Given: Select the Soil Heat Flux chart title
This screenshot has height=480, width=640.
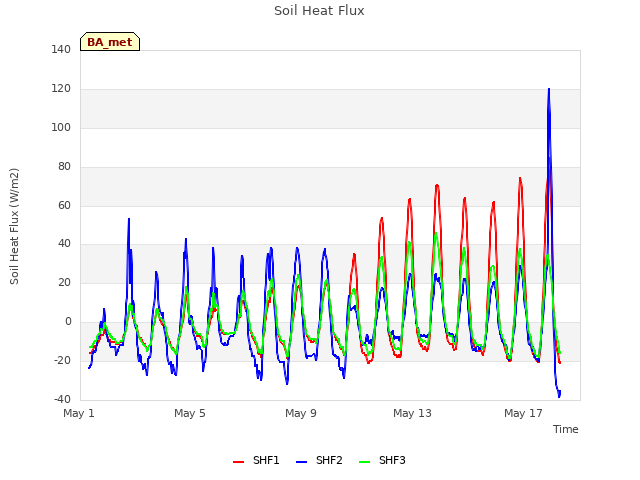Looking at the screenshot, I should click(319, 11).
